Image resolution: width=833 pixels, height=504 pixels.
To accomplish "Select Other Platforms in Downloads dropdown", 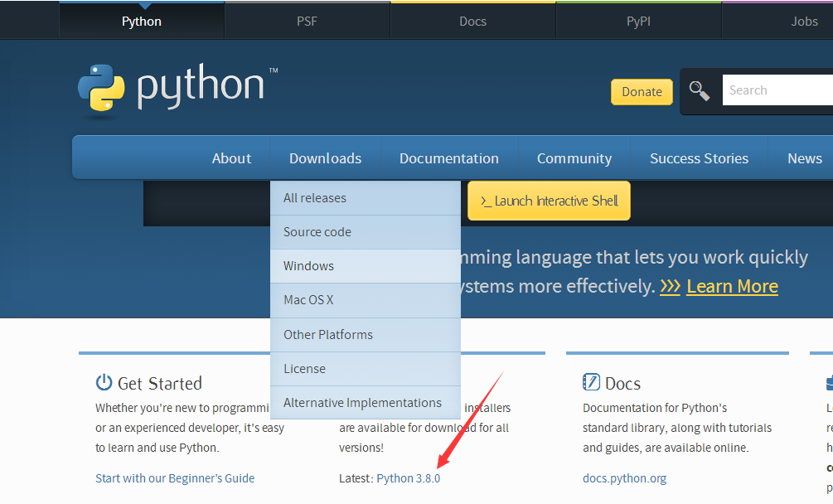I will 366,335.
